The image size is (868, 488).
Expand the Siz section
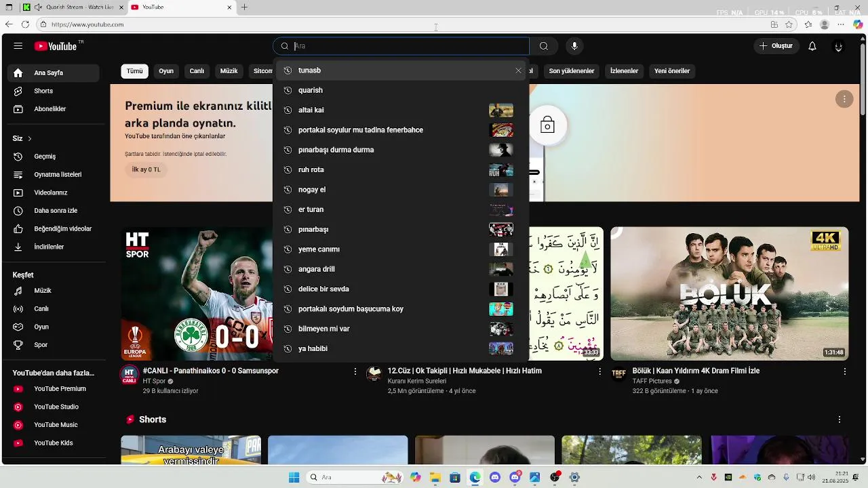pos(22,138)
